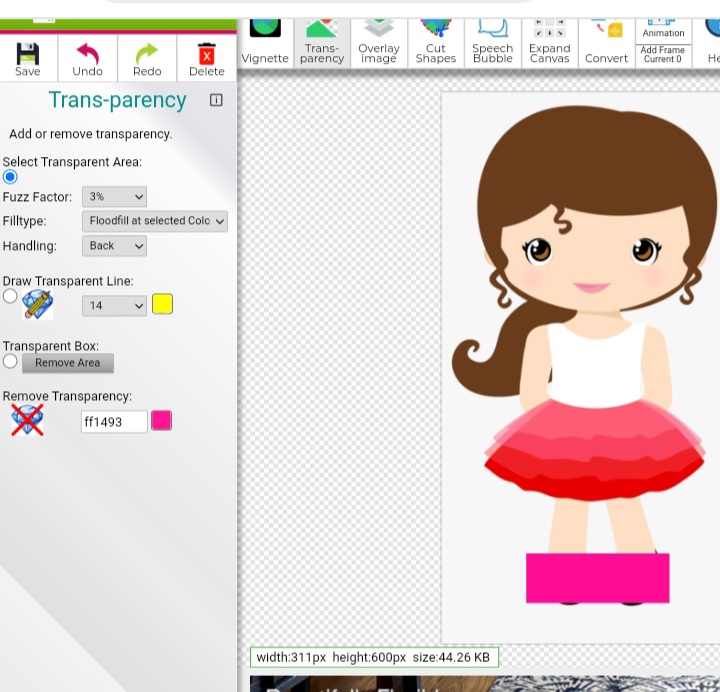720x692 pixels.
Task: Open the Handling dropdown set to Back
Action: (x=114, y=246)
